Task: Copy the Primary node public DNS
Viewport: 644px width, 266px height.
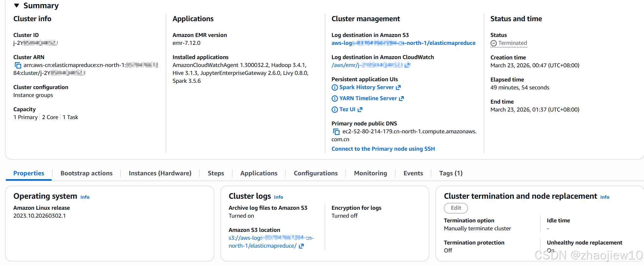Action: pos(336,132)
